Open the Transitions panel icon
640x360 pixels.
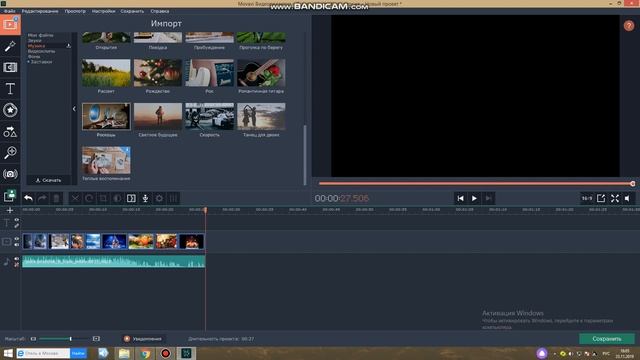point(10,67)
